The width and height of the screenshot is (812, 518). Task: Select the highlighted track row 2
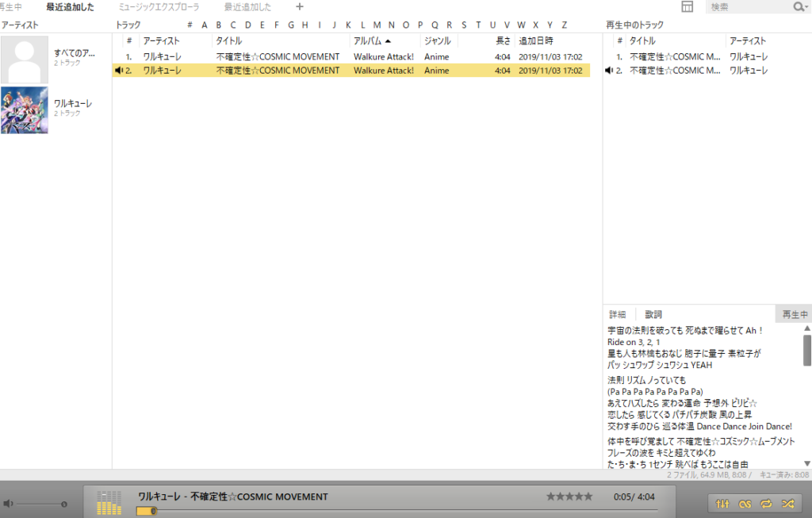(351, 71)
